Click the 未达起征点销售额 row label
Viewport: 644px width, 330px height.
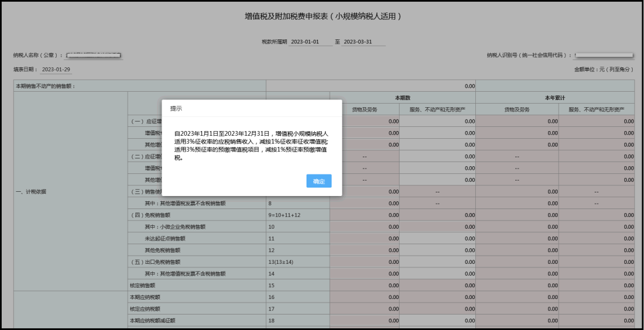[x=165, y=238]
